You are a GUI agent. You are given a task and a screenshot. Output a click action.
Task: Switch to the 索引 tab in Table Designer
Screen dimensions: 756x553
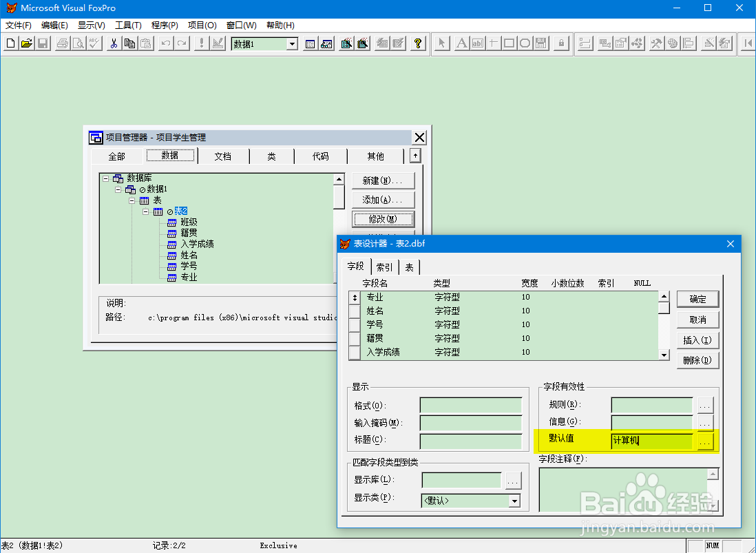pos(385,267)
